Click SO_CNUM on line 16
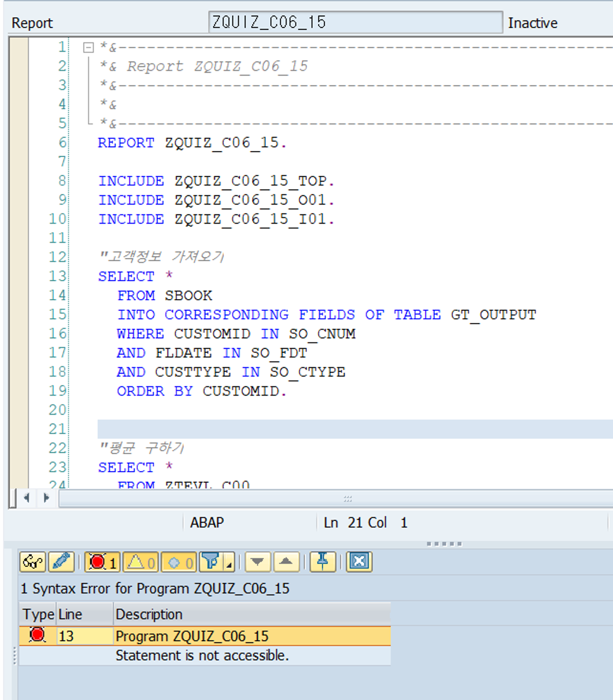The height and width of the screenshot is (700, 613). tap(322, 333)
